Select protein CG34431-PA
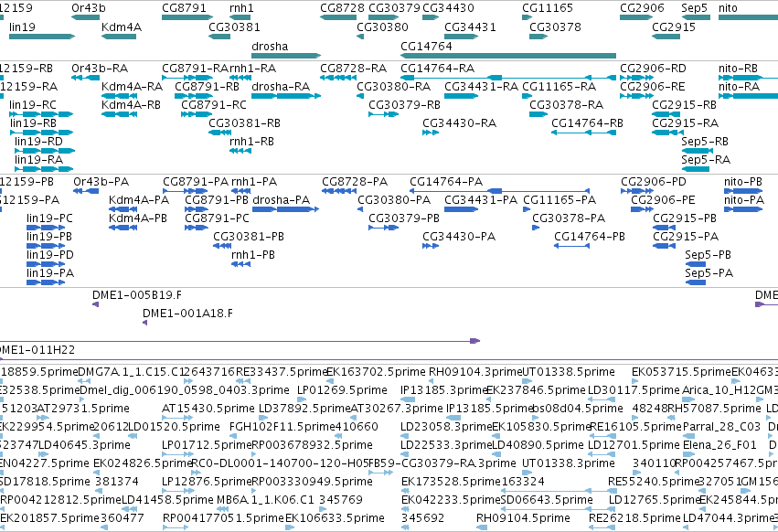This screenshot has width=778, height=532. tap(461, 209)
